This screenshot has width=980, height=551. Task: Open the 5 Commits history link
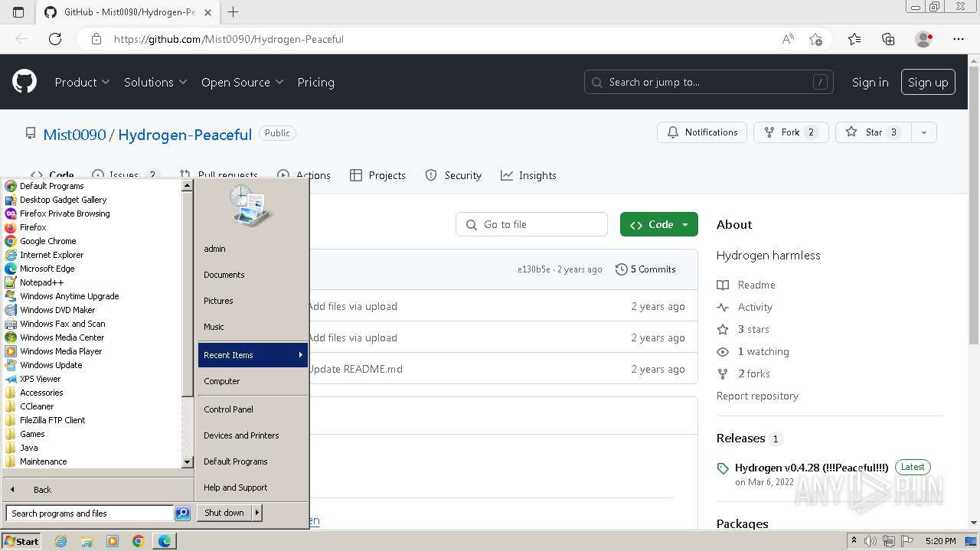point(645,269)
